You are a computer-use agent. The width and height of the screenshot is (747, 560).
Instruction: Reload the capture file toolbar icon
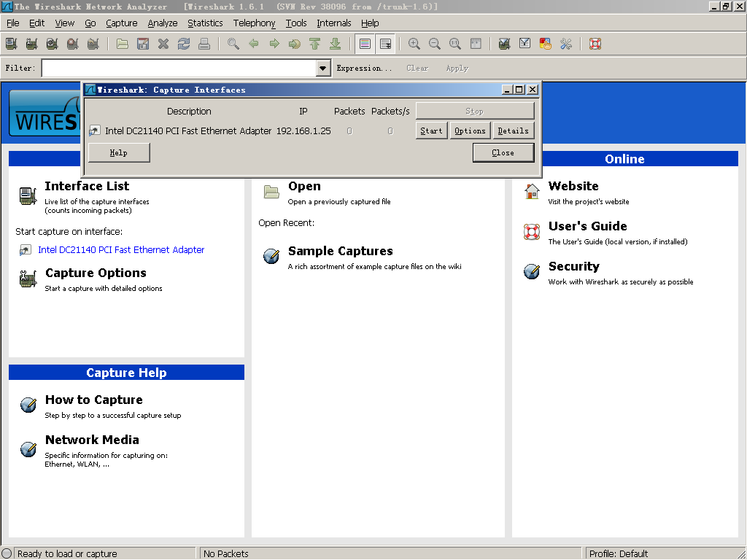click(184, 44)
